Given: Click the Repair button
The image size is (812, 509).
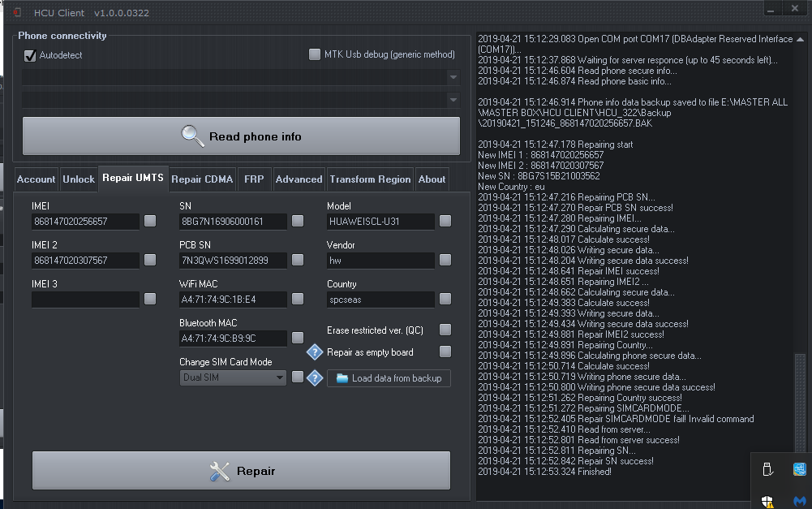Looking at the screenshot, I should 241,470.
